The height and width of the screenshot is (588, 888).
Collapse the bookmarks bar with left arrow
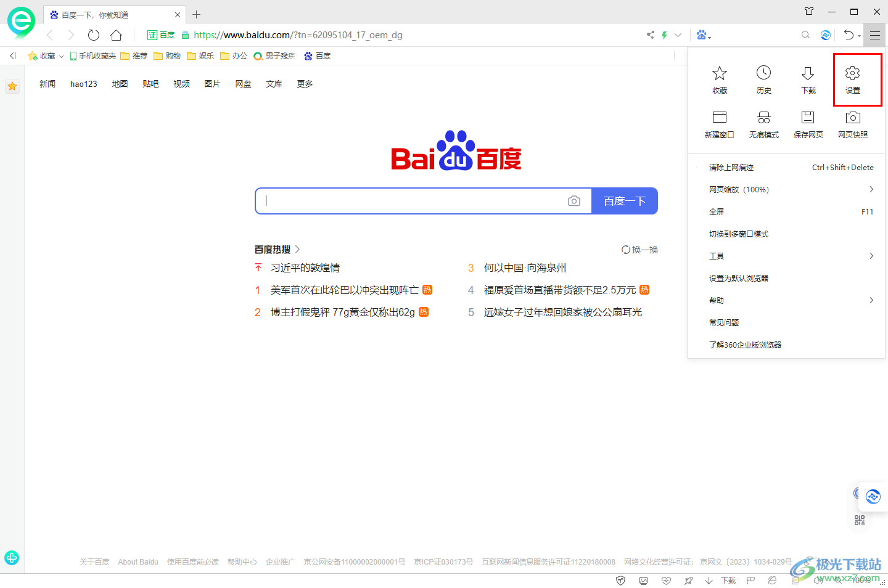coord(12,56)
